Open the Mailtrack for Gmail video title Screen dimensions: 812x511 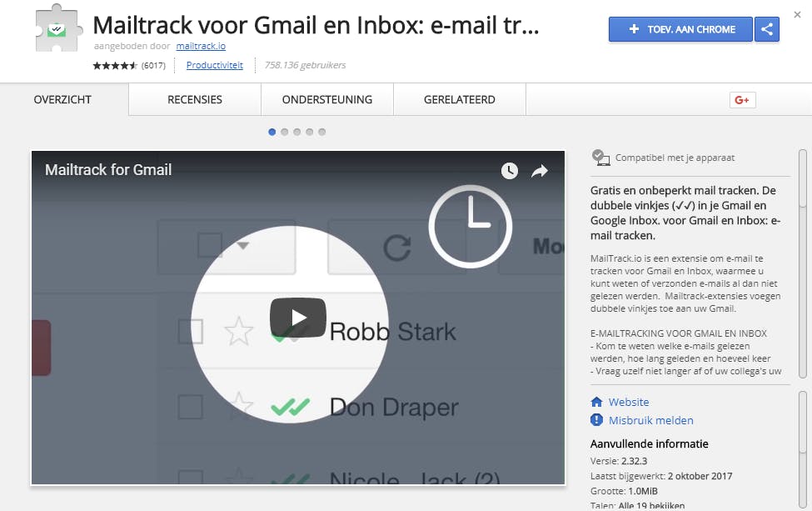pyautogui.click(x=108, y=170)
